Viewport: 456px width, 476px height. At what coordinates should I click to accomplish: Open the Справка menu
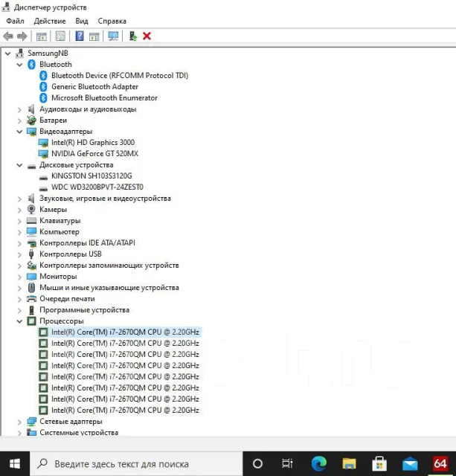[x=112, y=21]
